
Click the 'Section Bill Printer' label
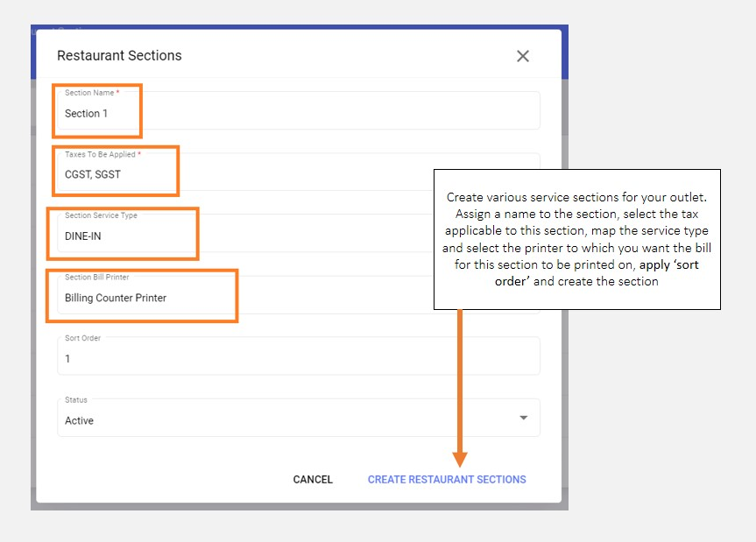click(x=97, y=278)
